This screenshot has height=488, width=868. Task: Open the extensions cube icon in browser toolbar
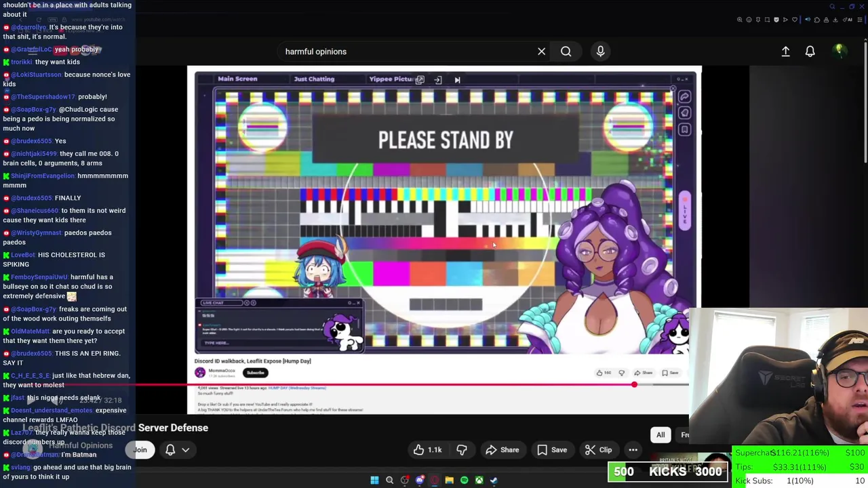[x=817, y=20]
